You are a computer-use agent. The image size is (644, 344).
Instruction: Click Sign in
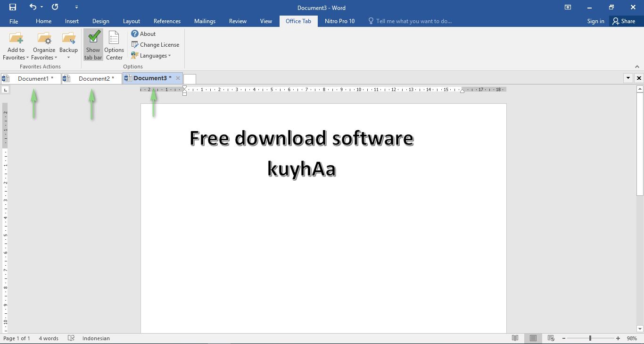596,21
